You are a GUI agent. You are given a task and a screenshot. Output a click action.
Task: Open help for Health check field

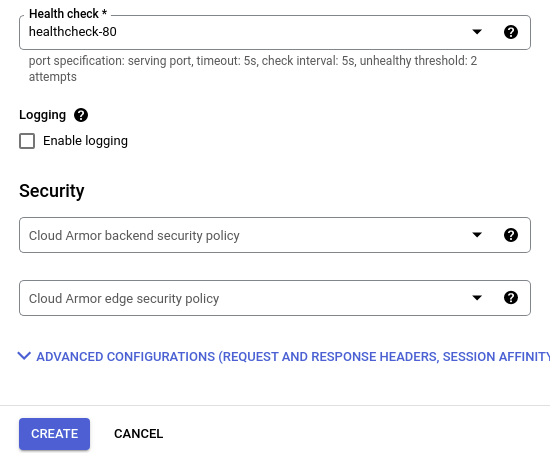click(511, 32)
